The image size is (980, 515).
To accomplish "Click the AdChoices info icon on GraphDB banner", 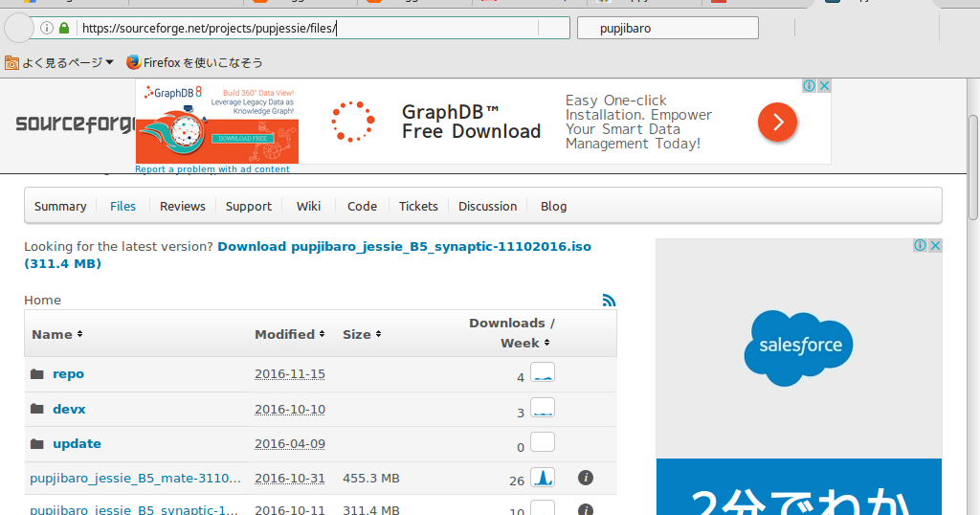I will 809,85.
